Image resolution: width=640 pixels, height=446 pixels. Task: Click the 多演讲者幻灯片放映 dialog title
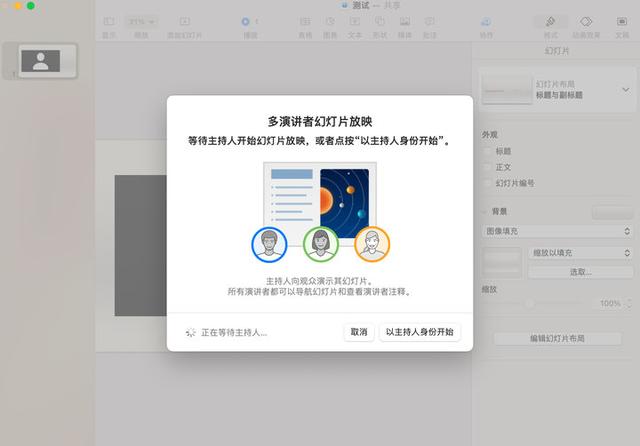click(x=320, y=121)
